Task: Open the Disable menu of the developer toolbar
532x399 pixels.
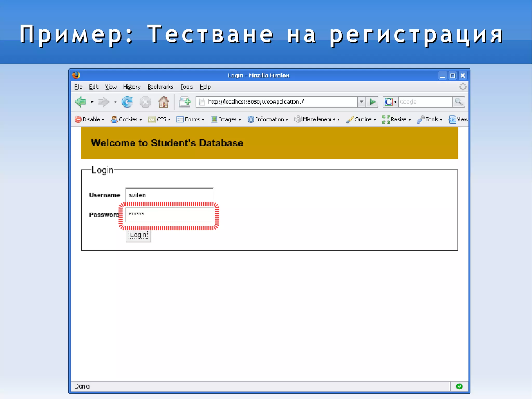Action: 89,119
